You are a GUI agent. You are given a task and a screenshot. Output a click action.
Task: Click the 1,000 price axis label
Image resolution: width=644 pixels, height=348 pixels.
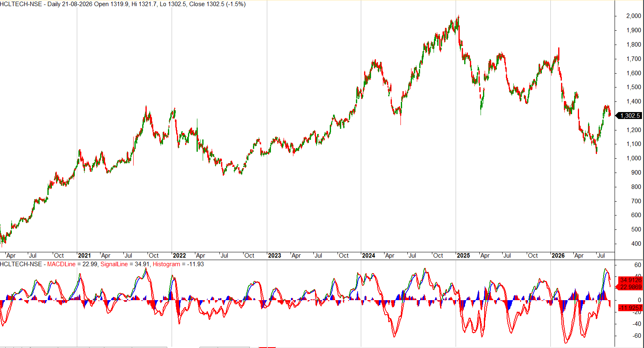click(634, 158)
